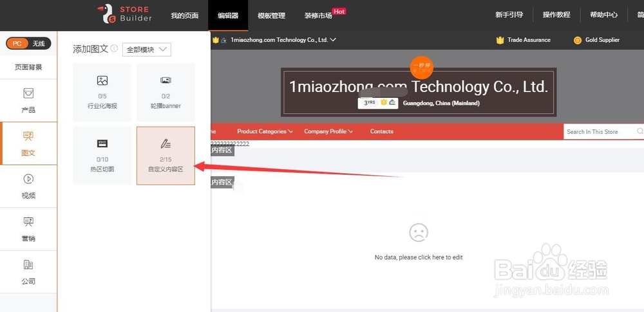This screenshot has height=312, width=644.
Task: Open the 我的页面 tab
Action: click(x=184, y=15)
